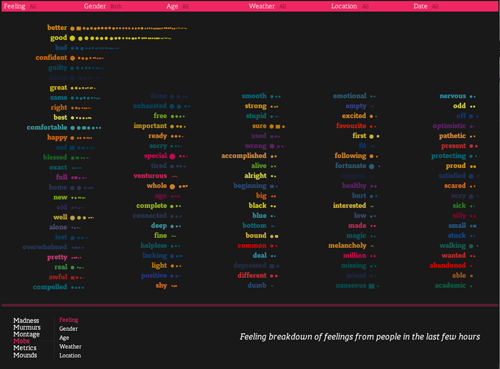Click the feeling word 'blessed'
500x369 pixels.
(x=55, y=157)
